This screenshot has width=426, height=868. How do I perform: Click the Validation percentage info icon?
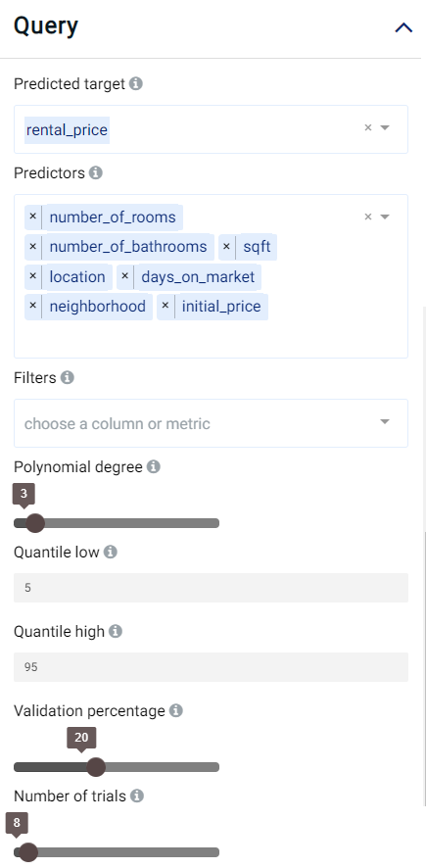point(176,710)
